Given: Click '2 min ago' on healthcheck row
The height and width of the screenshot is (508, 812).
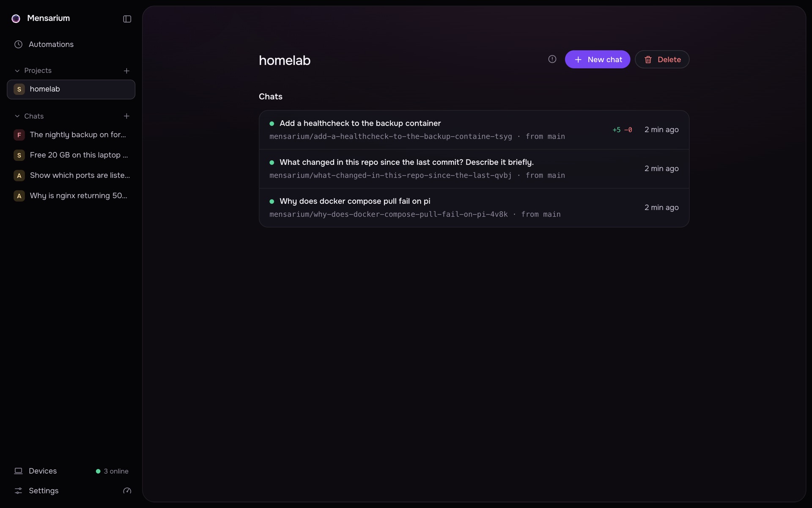Looking at the screenshot, I should pos(661,130).
